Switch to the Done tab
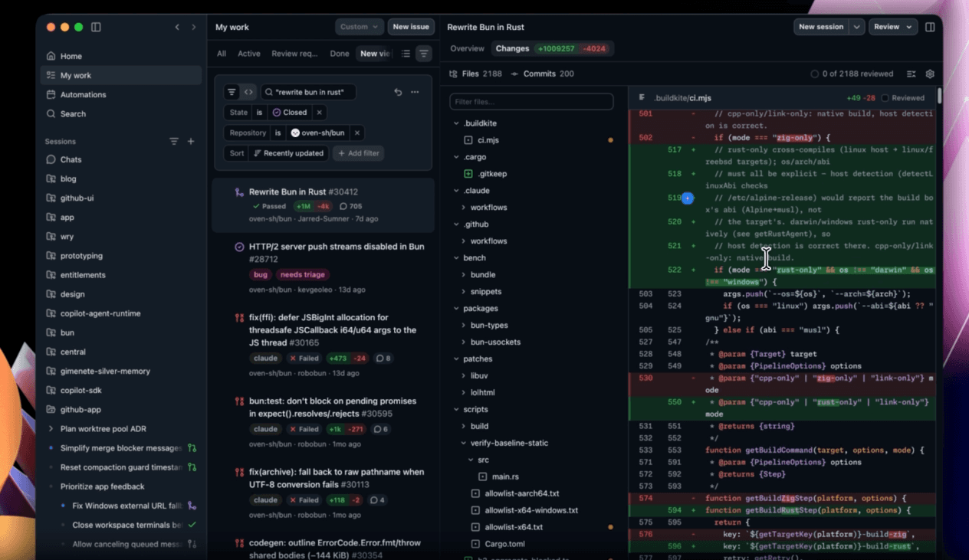The height and width of the screenshot is (560, 969). (x=340, y=54)
